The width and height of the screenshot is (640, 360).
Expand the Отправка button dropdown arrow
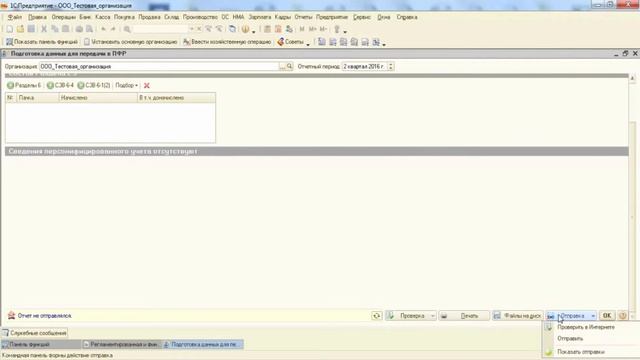pos(593,316)
